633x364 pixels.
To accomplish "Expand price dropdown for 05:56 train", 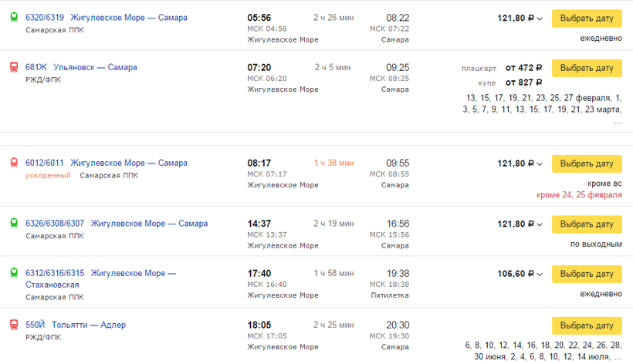I will coord(540,19).
